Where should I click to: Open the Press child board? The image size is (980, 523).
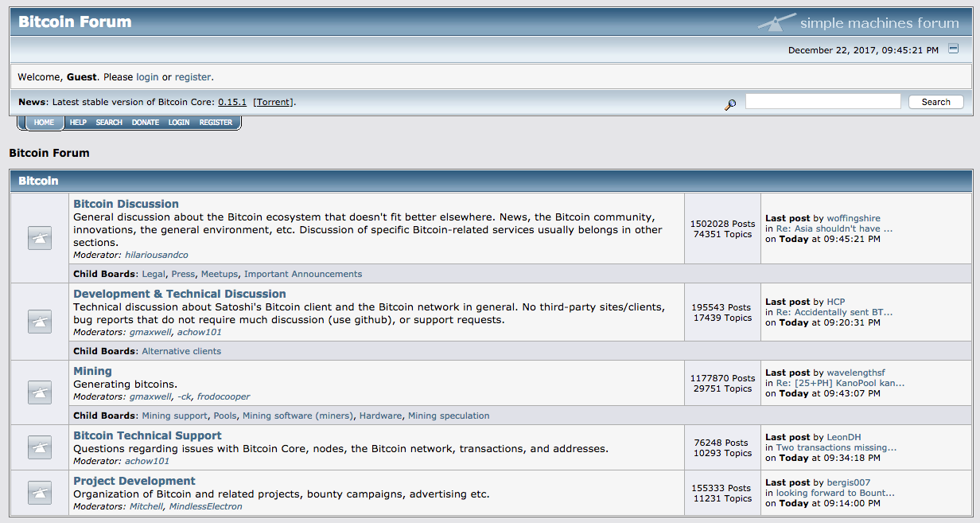click(183, 274)
